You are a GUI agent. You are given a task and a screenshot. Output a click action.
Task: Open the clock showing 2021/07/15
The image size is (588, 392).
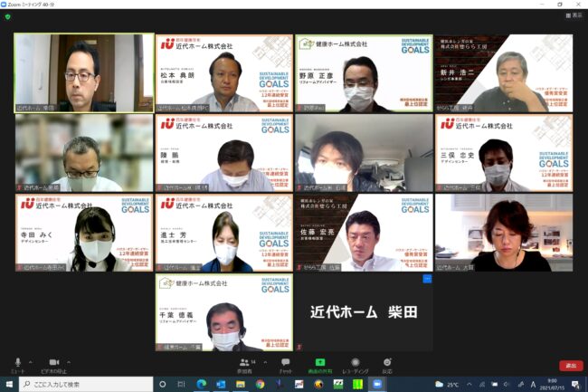point(552,385)
